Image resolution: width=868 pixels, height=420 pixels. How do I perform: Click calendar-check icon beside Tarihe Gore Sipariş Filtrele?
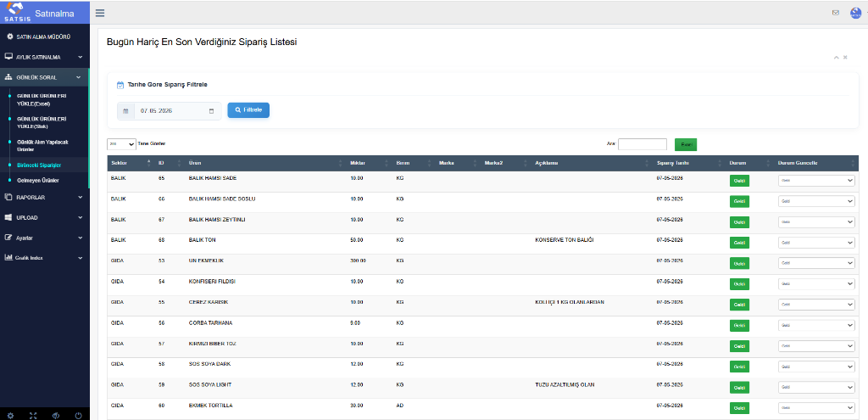tap(120, 85)
